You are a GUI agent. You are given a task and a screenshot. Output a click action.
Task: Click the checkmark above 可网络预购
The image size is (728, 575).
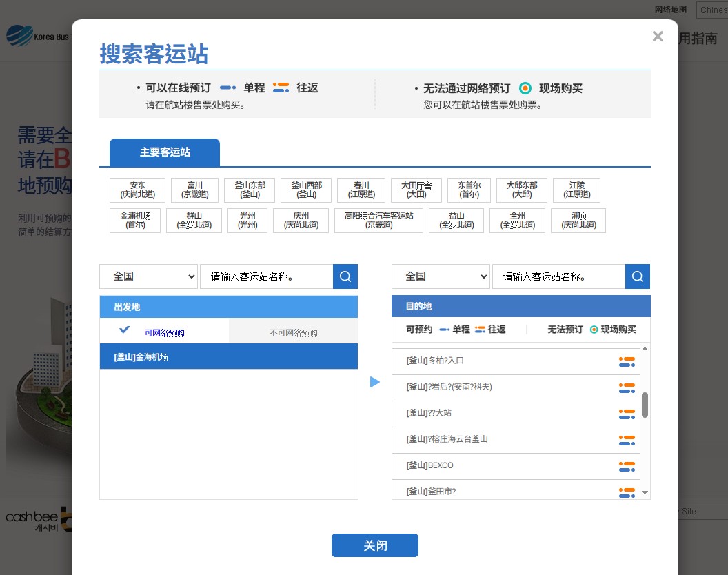[125, 329]
